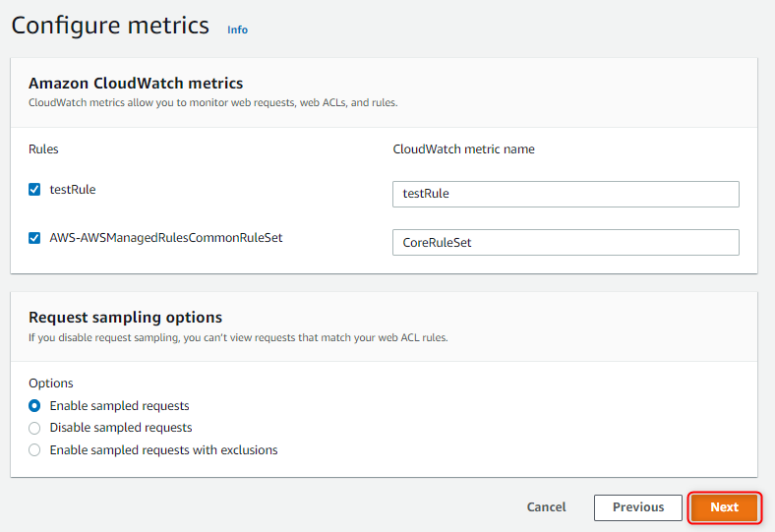Screen dimensions: 775x532
Task: Click the AWS-AWSManagedRulesCommonRuleSet rule label text
Action: pos(166,238)
